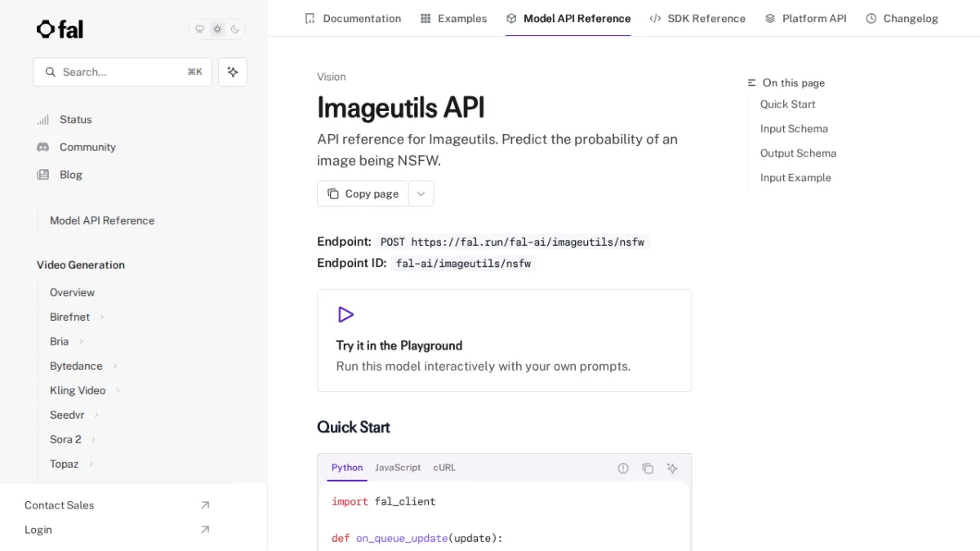The height and width of the screenshot is (551, 980).
Task: Switch to system theme mode
Action: tap(199, 29)
